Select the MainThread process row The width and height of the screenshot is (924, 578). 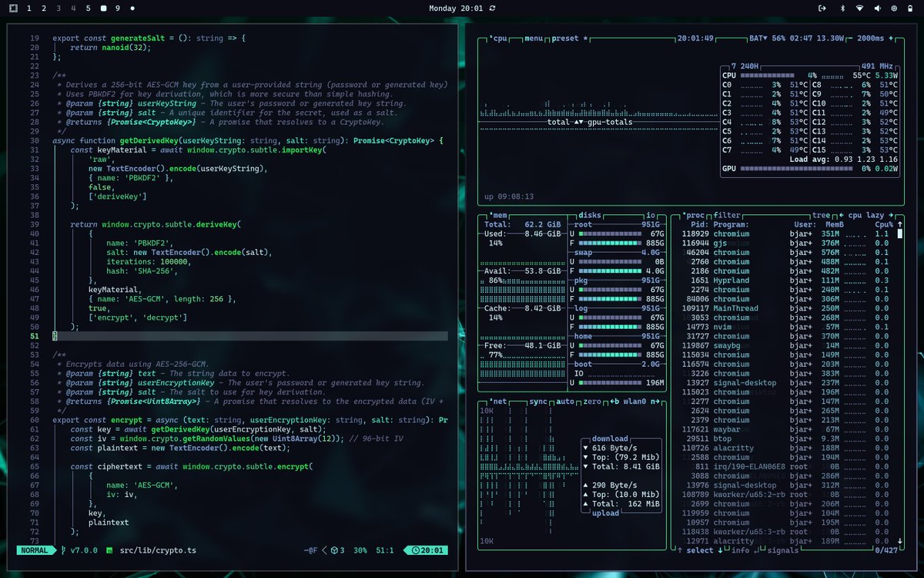[x=786, y=308]
